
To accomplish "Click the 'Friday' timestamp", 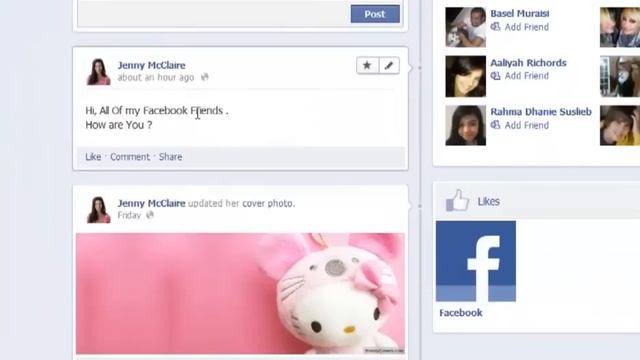I will 129,215.
